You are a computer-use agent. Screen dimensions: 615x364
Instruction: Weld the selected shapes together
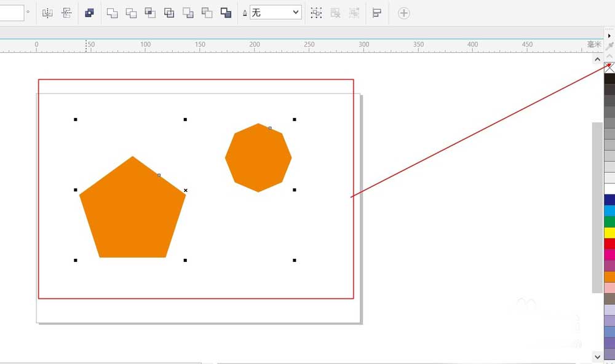[112, 13]
